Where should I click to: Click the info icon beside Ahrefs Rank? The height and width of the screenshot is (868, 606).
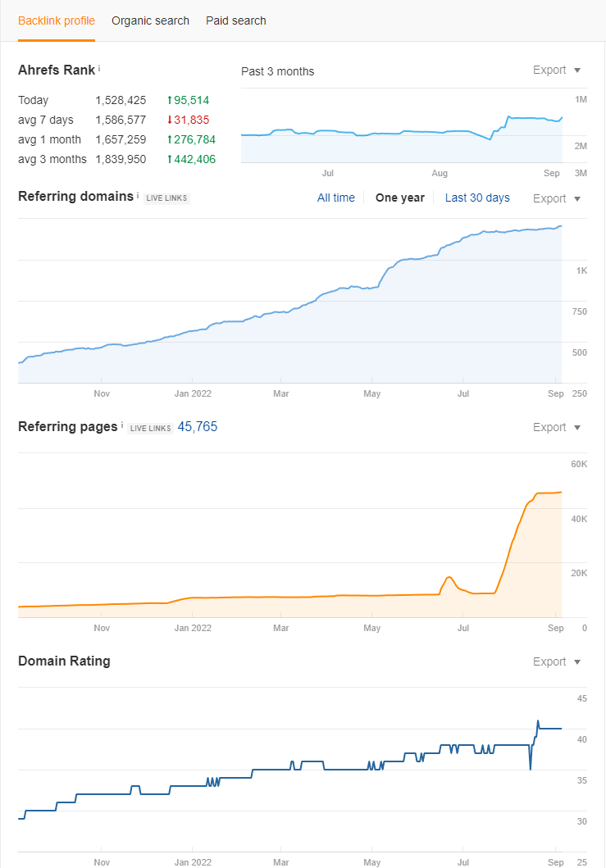tap(99, 68)
